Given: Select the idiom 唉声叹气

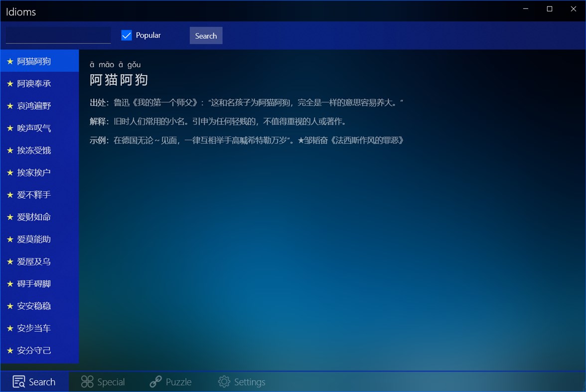Looking at the screenshot, I should point(34,128).
